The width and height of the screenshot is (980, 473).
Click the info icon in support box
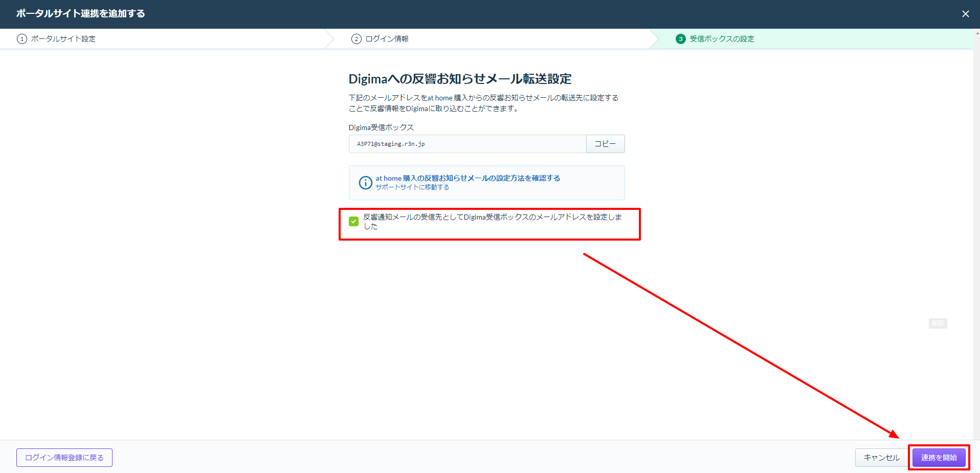(x=365, y=182)
